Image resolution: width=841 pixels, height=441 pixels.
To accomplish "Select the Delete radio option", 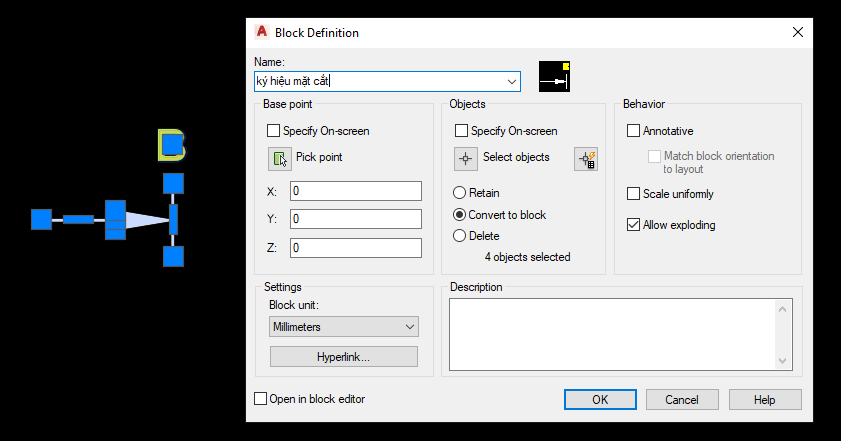I will [x=460, y=236].
